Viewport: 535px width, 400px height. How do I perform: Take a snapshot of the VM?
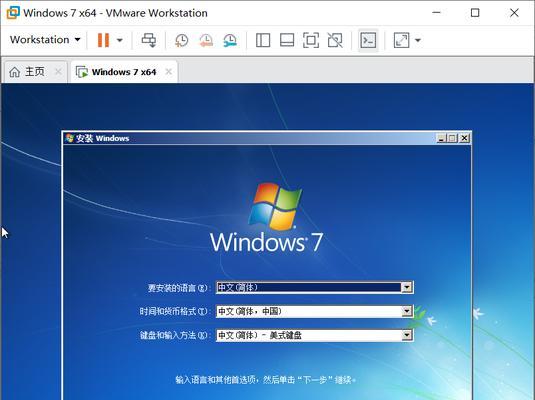[181, 40]
